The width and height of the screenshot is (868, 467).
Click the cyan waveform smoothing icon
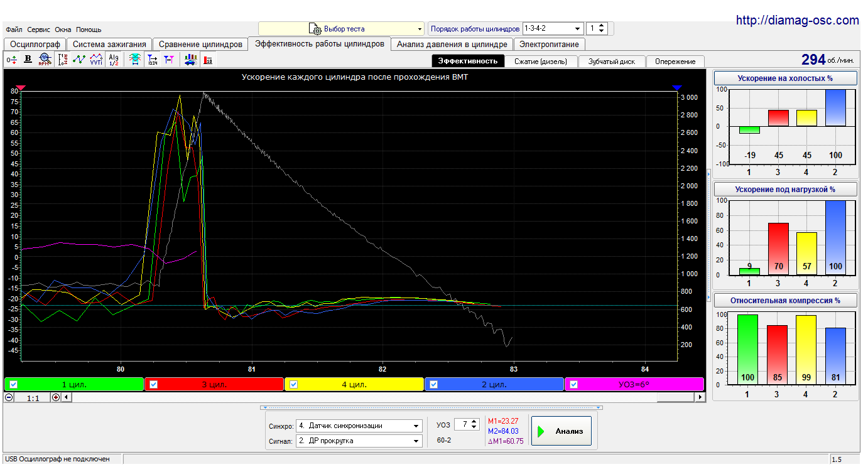pyautogui.click(x=135, y=60)
